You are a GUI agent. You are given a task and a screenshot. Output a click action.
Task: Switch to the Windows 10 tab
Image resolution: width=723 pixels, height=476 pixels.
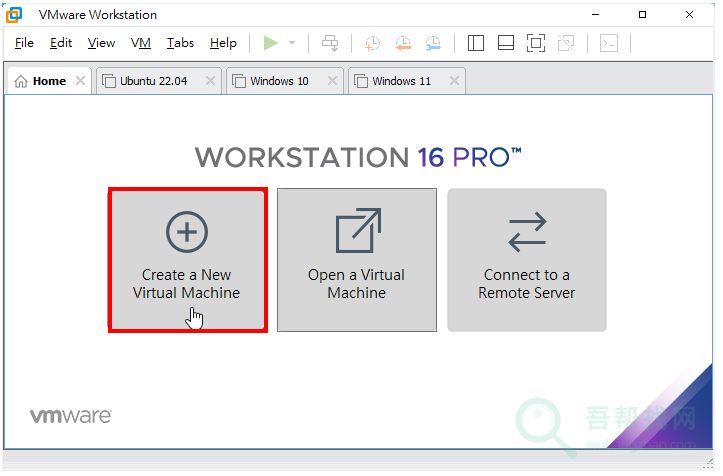click(284, 81)
